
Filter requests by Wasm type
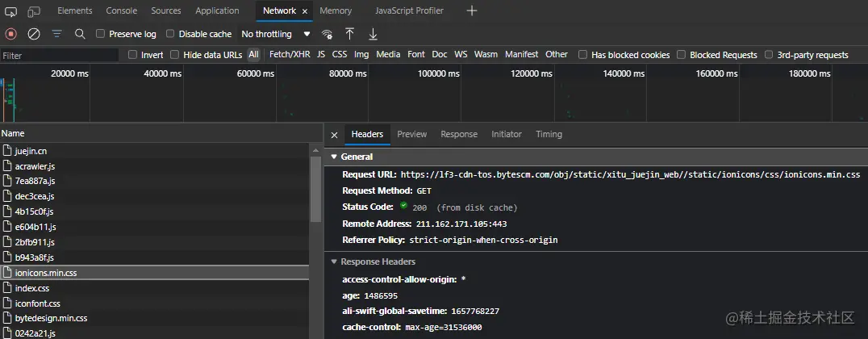point(486,54)
